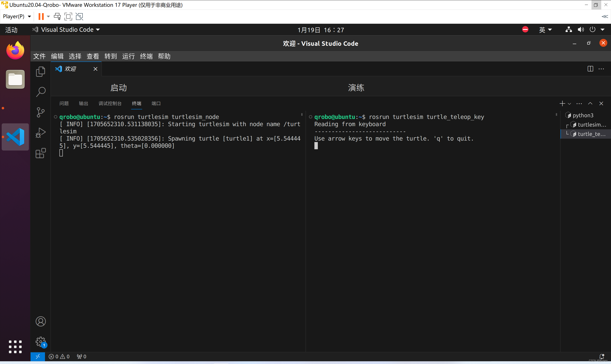Close the terminal panel

tap(601, 103)
